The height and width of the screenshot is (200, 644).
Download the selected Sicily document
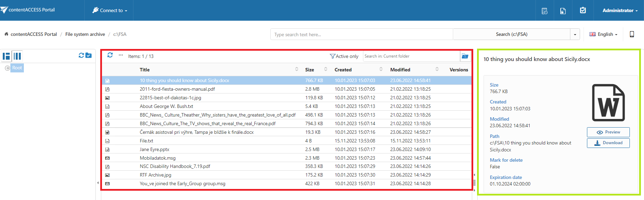click(608, 143)
